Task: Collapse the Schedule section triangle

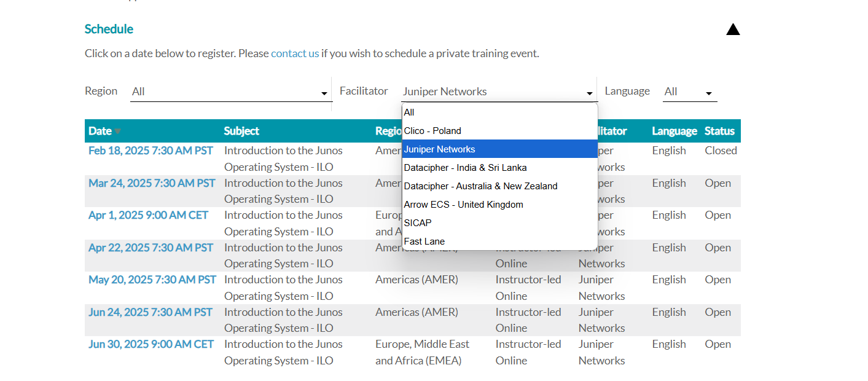Action: [733, 29]
